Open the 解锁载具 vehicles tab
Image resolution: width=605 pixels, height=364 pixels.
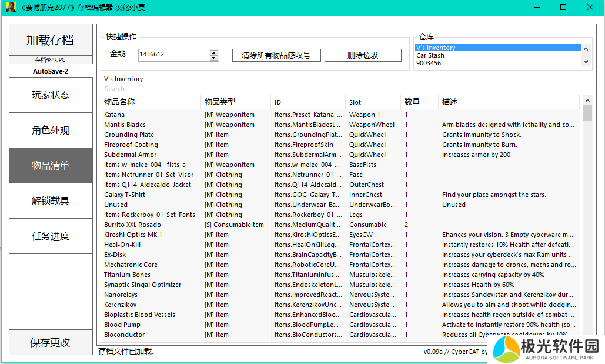[x=51, y=201]
